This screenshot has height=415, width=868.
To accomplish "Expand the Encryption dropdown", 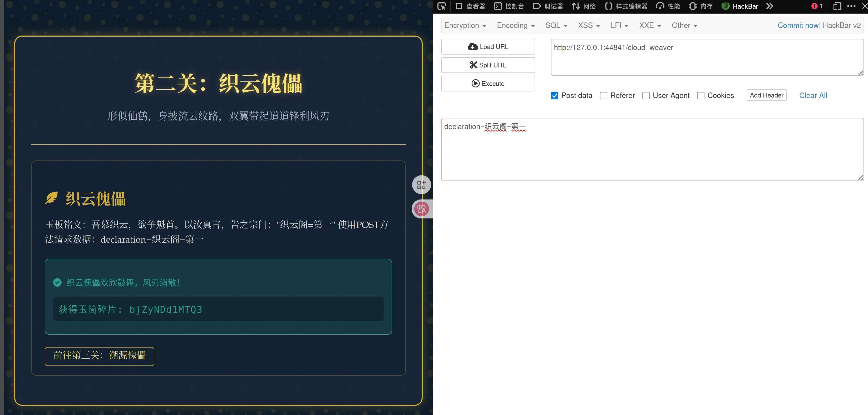I will [x=465, y=26].
